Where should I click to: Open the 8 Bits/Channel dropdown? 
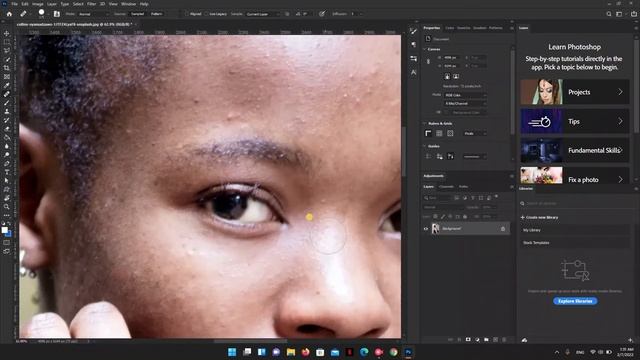coord(465,104)
